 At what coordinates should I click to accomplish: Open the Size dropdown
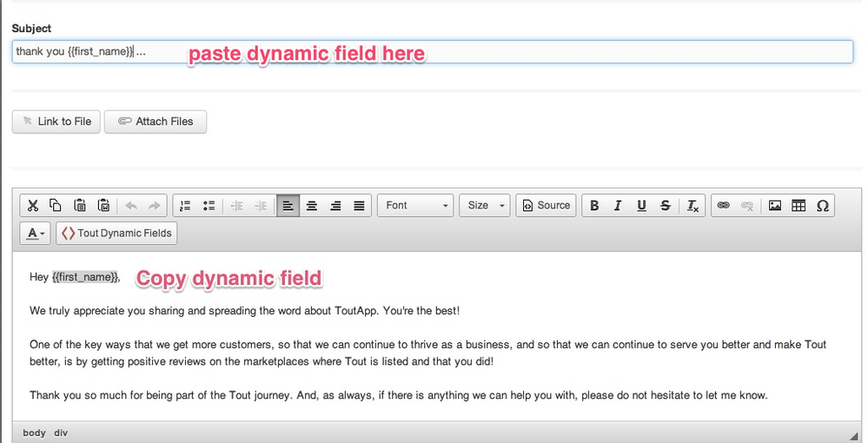tap(486, 206)
